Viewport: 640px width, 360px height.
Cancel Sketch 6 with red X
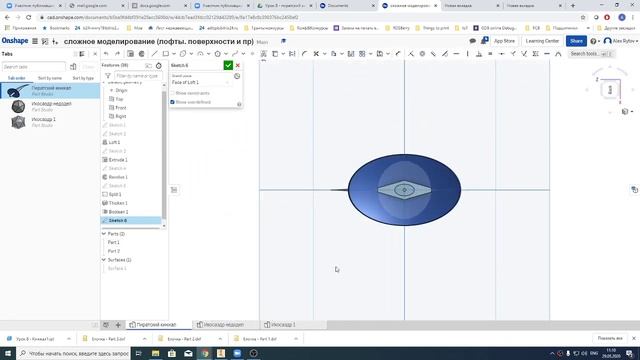click(x=238, y=65)
